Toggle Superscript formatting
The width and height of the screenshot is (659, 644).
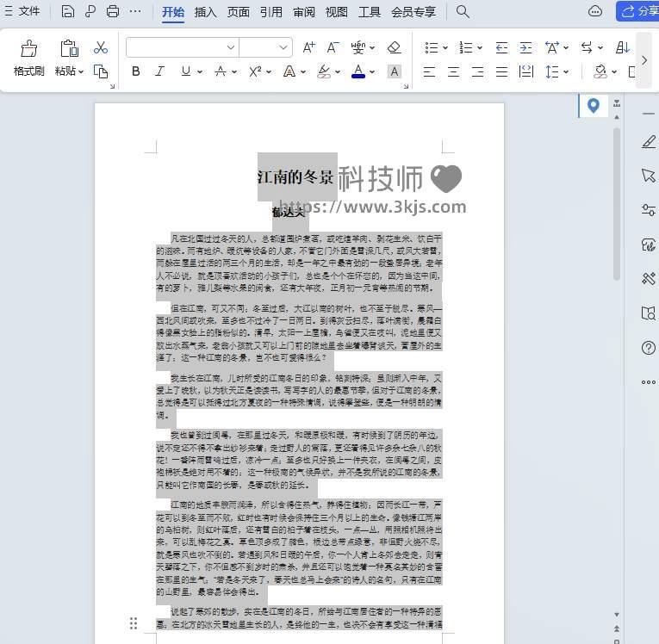pos(255,71)
